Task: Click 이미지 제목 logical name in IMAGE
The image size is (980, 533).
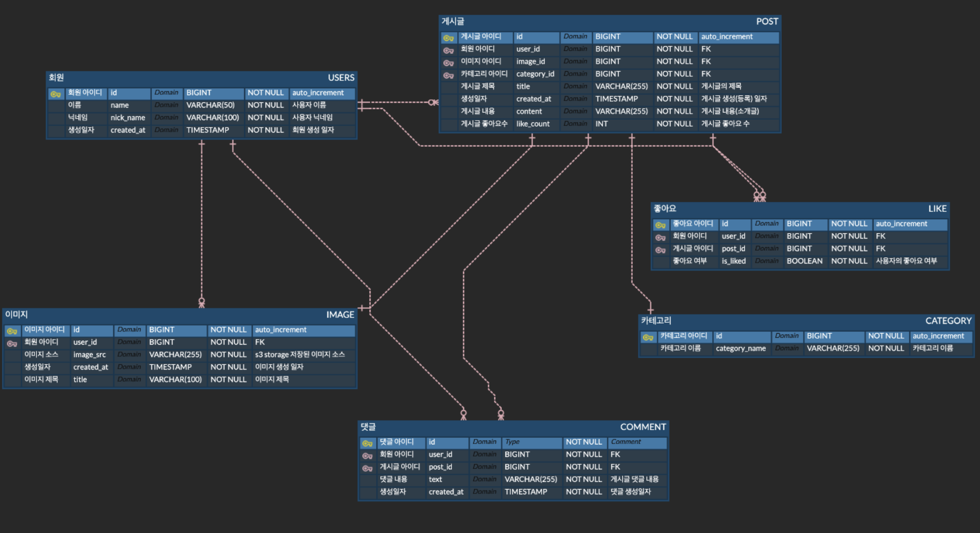Action: [41, 379]
